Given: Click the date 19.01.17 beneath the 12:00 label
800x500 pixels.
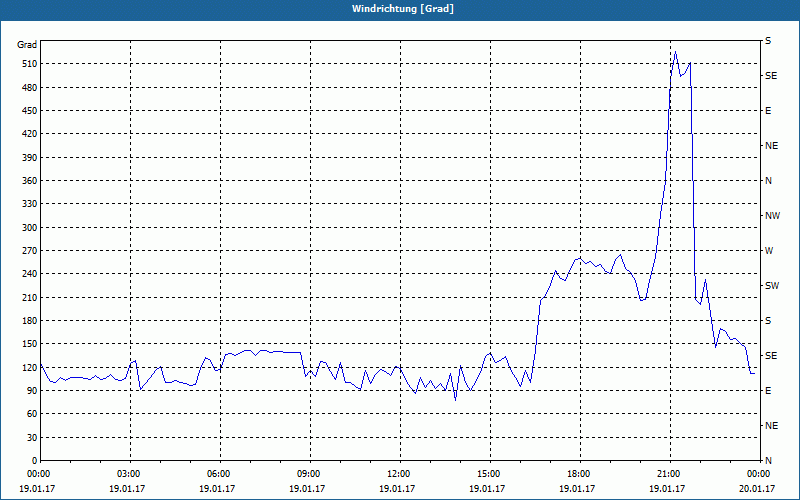Looking at the screenshot, I should pyautogui.click(x=397, y=488).
